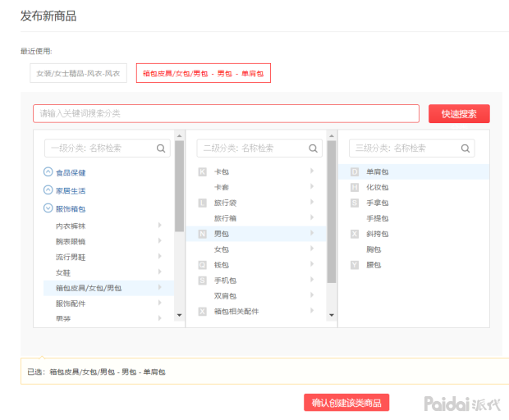Collapse the 服饰箱包 category group
Screen dimensions: 509x420
48,208
